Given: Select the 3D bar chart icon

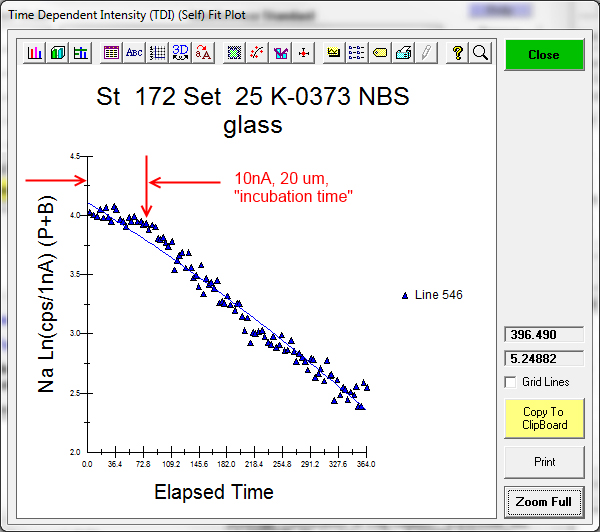Looking at the screenshot, I should (x=58, y=53).
